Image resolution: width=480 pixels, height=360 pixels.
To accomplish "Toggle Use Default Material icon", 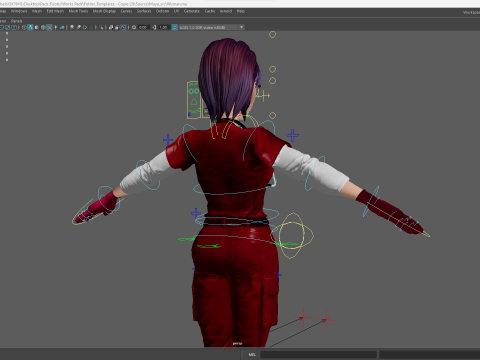I will click(36, 27).
